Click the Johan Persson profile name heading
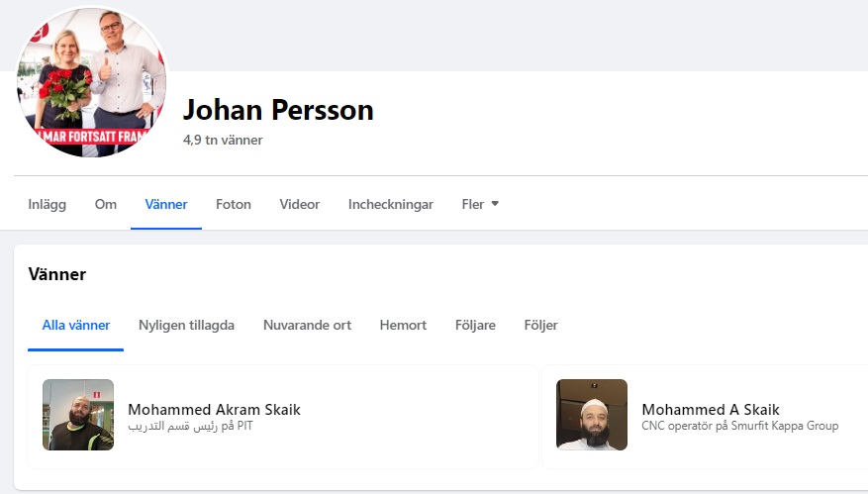 pos(278,110)
